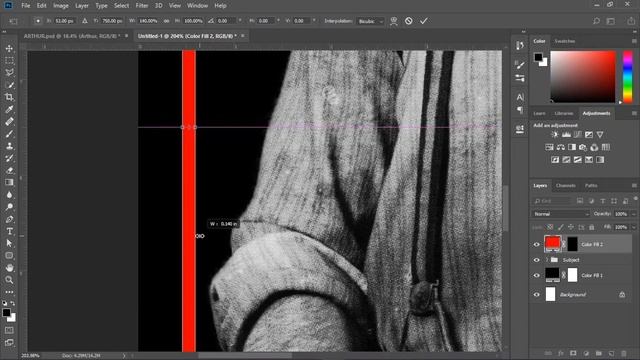Image resolution: width=640 pixels, height=360 pixels.
Task: Hide the Color Fill 1 layer
Action: (x=536, y=276)
